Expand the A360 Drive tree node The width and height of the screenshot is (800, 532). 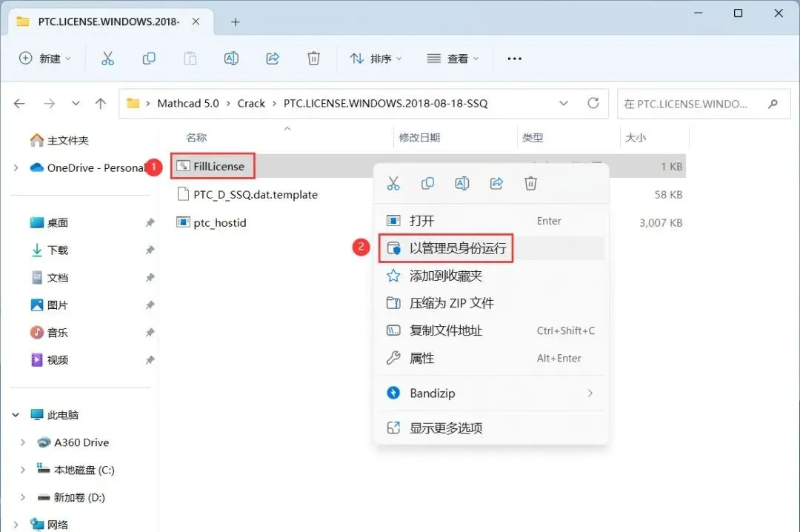point(23,442)
